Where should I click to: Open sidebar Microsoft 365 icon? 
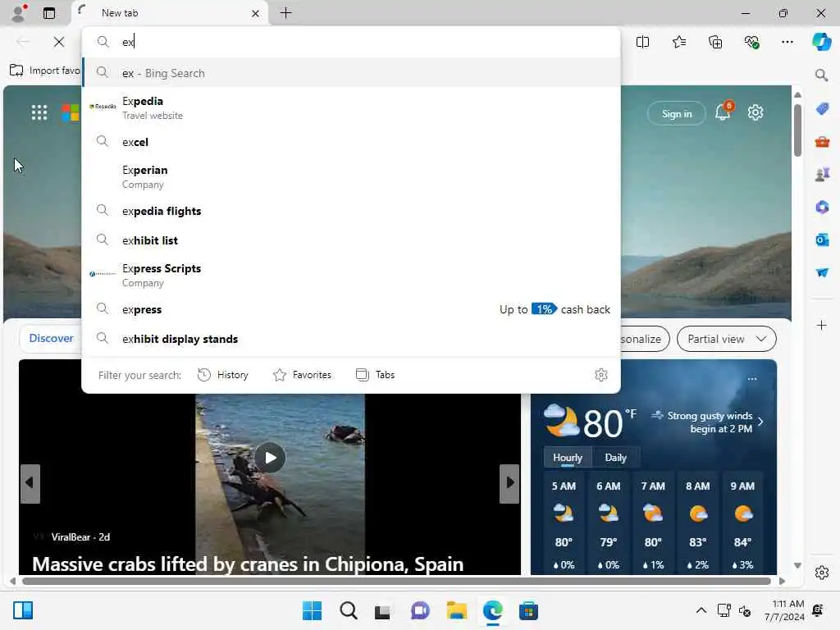[822, 208]
